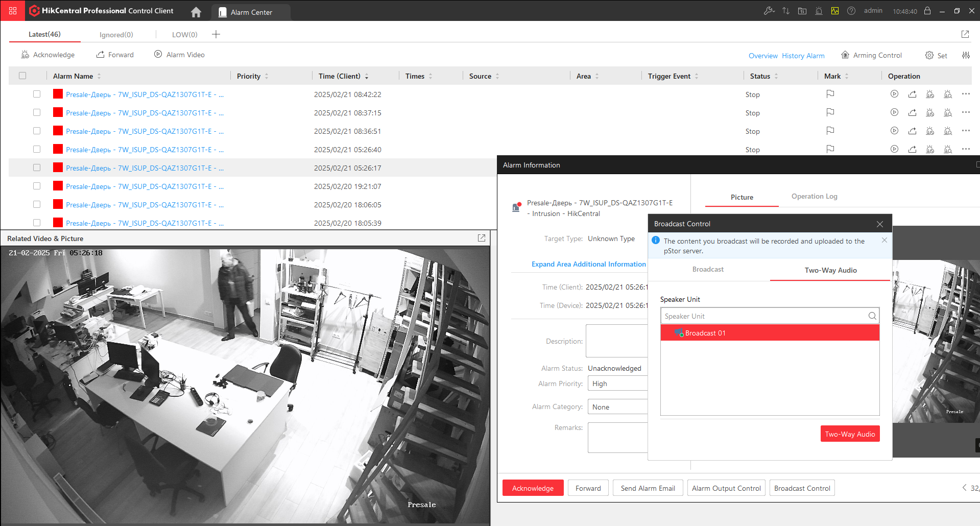Open the maintenance wrench tool menu
The width and height of the screenshot is (980, 526).
point(769,11)
